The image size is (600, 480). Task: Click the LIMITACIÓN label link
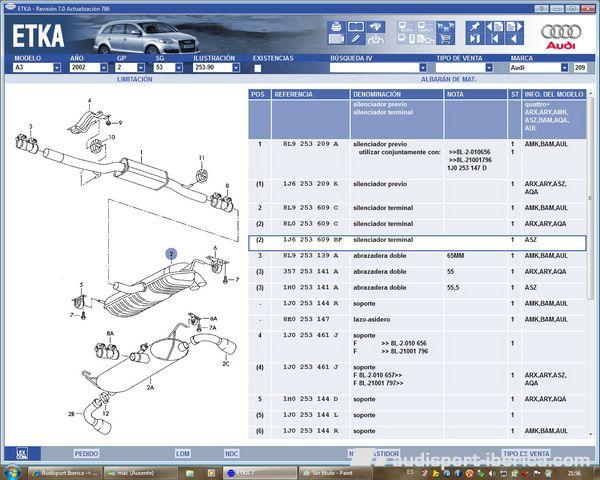tap(135, 79)
